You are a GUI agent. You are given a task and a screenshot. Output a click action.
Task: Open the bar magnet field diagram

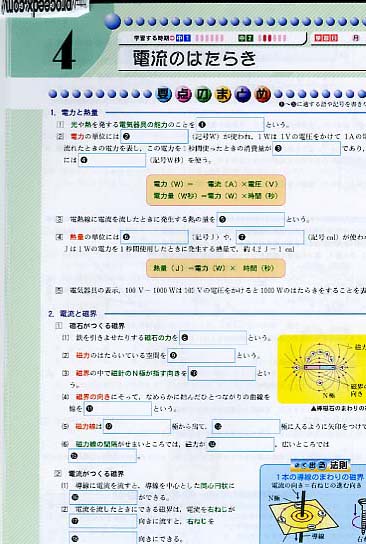tap(322, 369)
